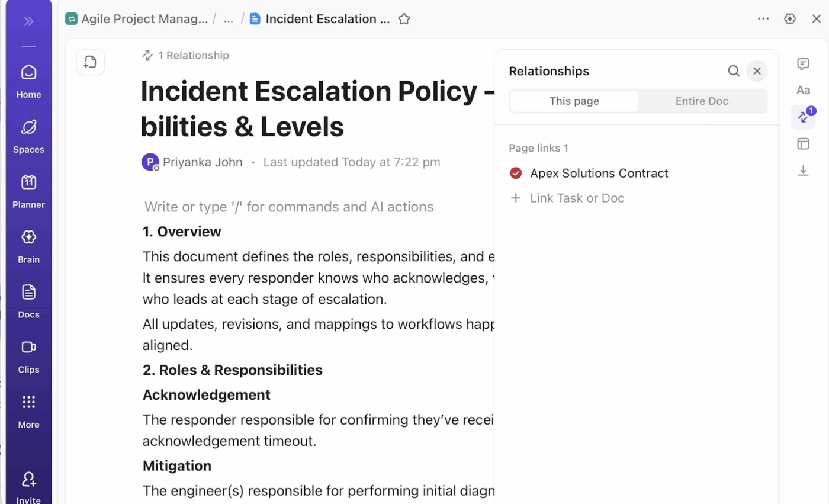Navigate to Spaces in the sidebar
This screenshot has height=504, width=829.
point(28,134)
